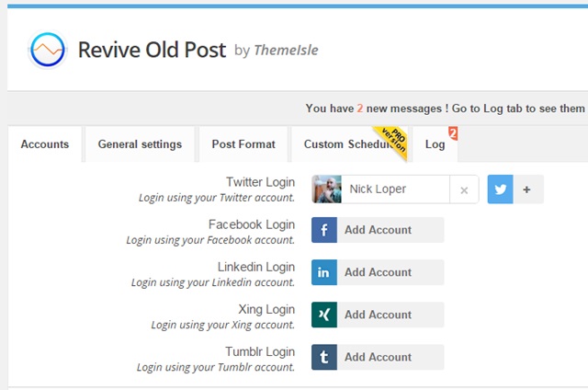Click the Nick Loper account name
The height and width of the screenshot is (390, 588).
(x=378, y=189)
